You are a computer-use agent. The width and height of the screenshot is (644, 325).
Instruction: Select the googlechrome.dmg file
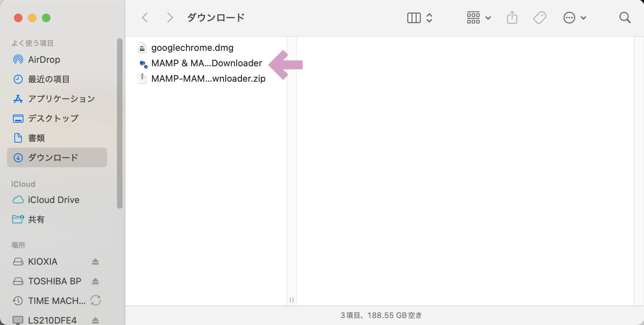point(192,47)
